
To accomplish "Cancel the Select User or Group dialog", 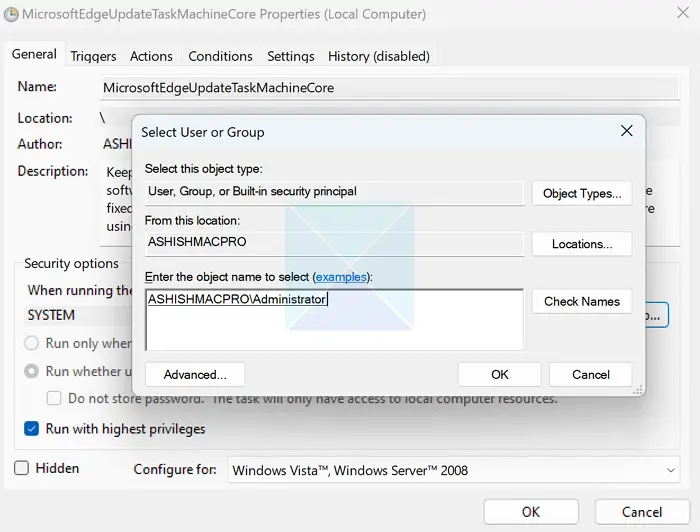I will pos(591,374).
